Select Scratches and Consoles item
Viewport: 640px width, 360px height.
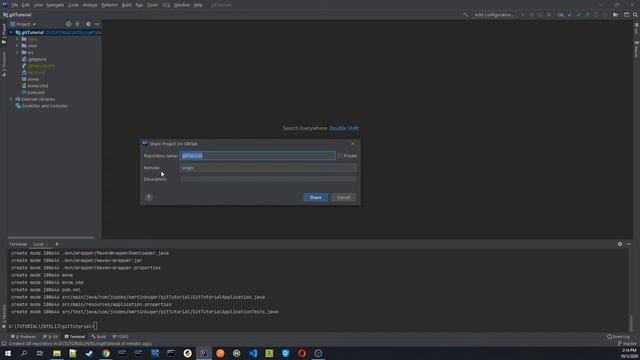(x=42, y=106)
